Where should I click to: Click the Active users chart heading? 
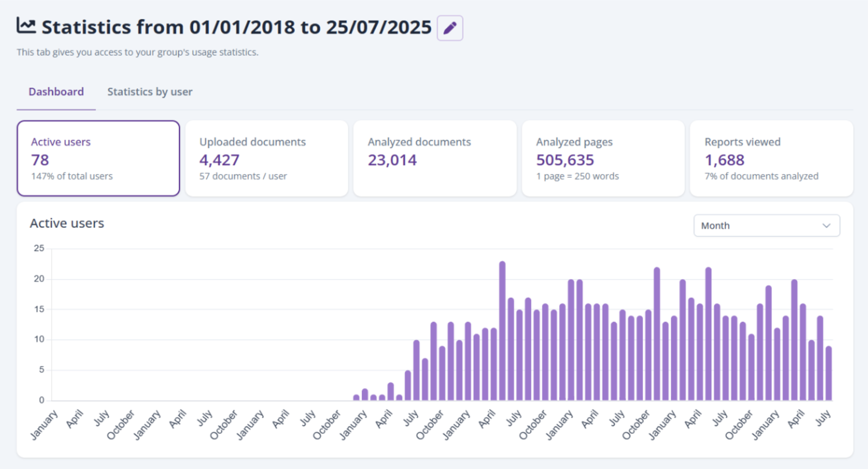[67, 223]
